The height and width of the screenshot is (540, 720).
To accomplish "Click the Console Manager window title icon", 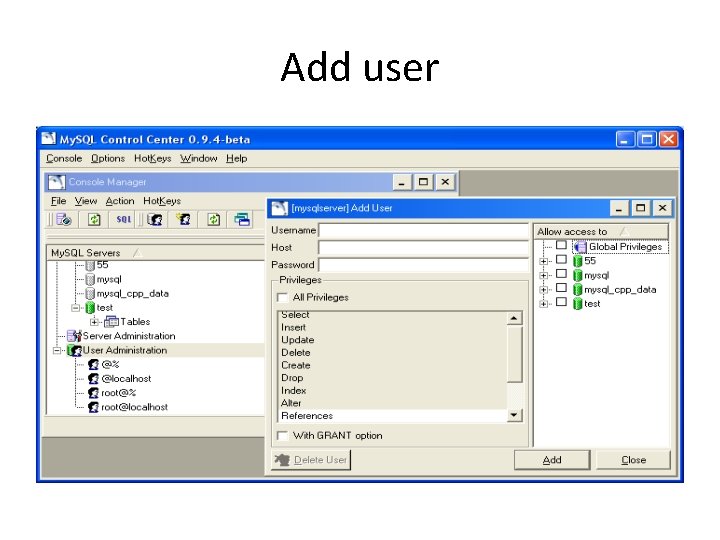I will click(x=56, y=182).
